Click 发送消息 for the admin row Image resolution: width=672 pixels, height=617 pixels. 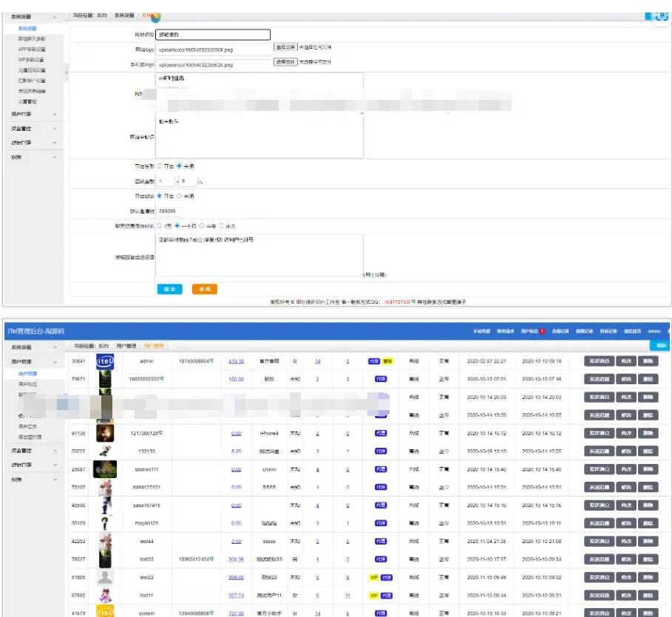(599, 361)
